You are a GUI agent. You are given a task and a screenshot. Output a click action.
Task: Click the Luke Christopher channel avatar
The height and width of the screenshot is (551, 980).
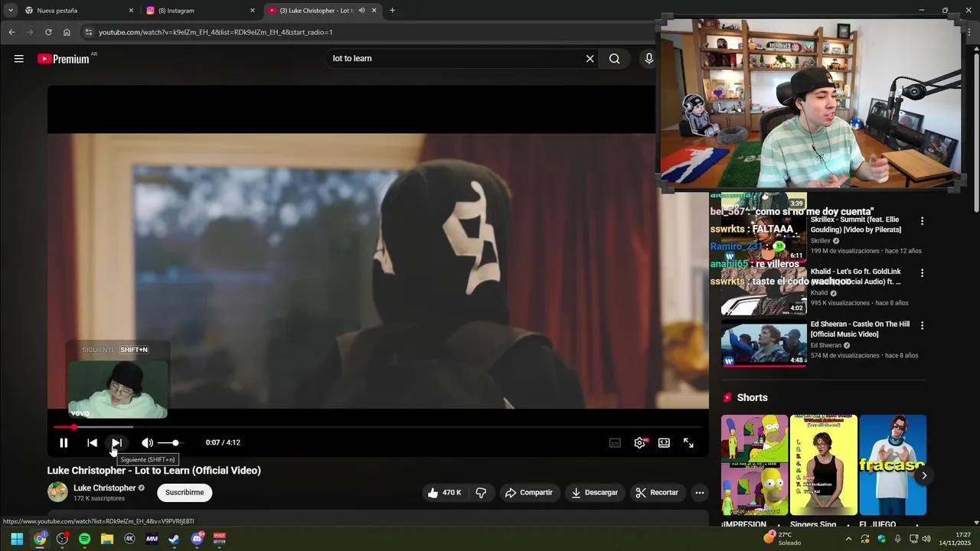point(57,492)
